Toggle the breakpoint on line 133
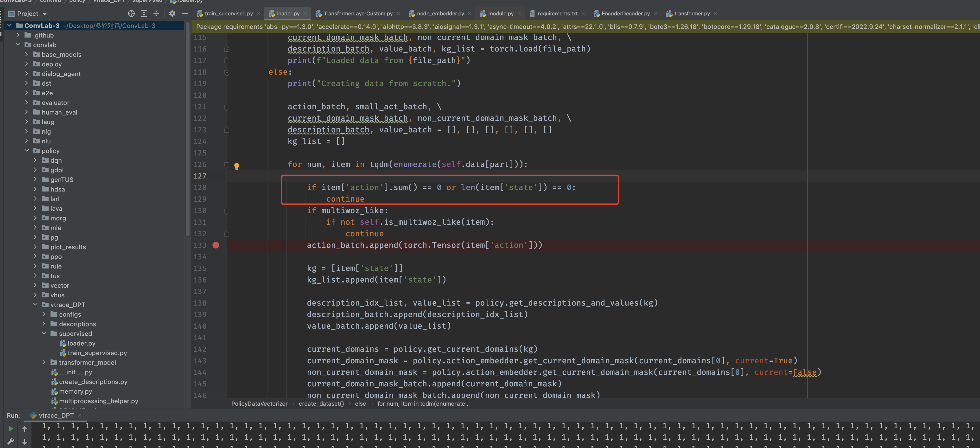Image resolution: width=980 pixels, height=448 pixels. pos(216,245)
